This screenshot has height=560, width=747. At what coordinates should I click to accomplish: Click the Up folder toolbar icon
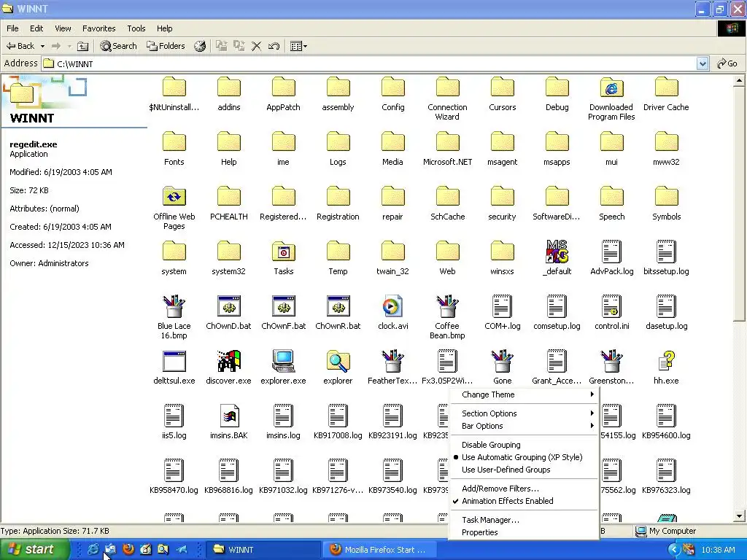(x=83, y=46)
